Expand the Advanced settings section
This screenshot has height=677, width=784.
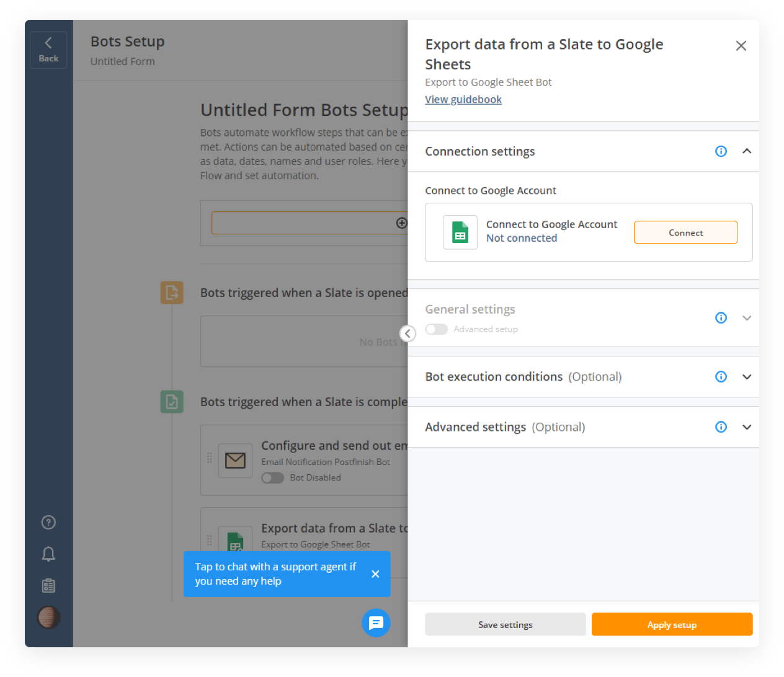[747, 427]
